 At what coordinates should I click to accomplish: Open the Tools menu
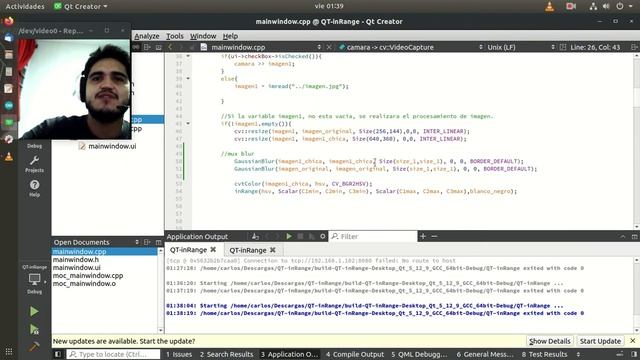[x=175, y=36]
